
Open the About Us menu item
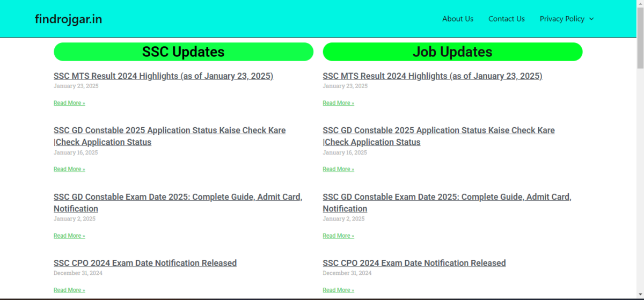tap(458, 19)
